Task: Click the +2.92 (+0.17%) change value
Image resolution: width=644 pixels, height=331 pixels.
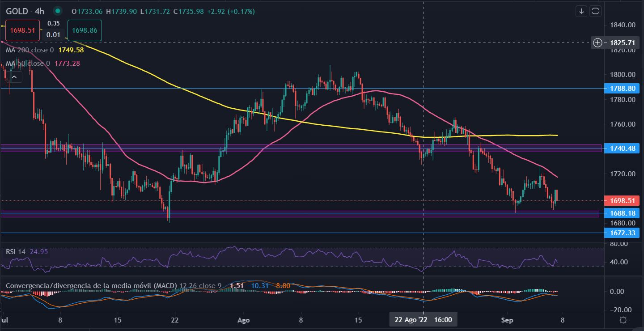Action: 231,11
